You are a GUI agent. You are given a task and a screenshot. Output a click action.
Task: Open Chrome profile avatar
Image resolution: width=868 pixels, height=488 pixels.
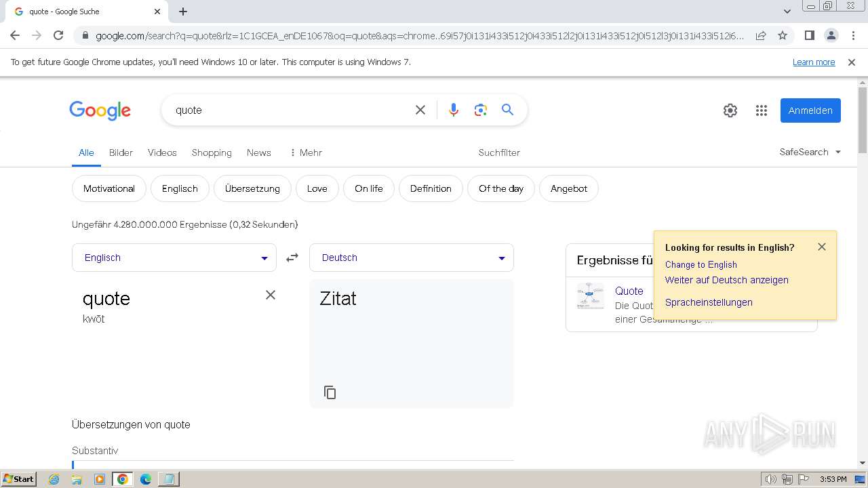(x=831, y=35)
